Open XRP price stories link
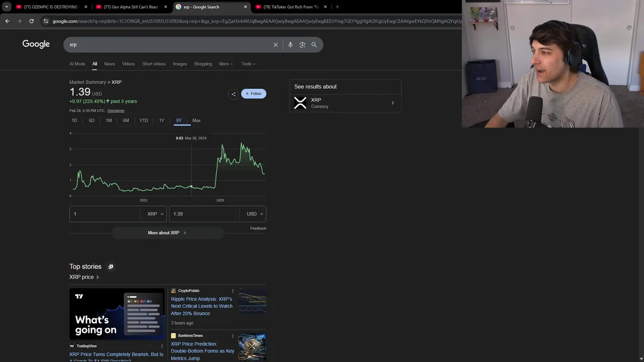This screenshot has width=644, height=362. click(x=84, y=277)
